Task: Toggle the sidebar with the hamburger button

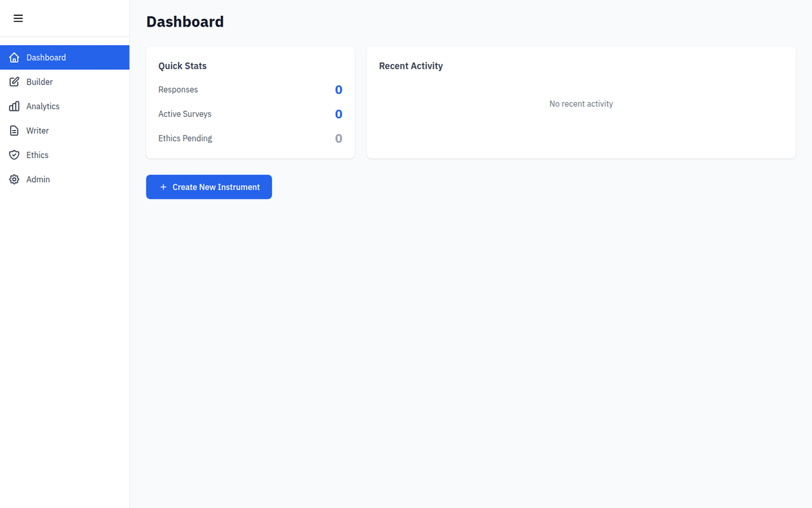Action: 18,18
